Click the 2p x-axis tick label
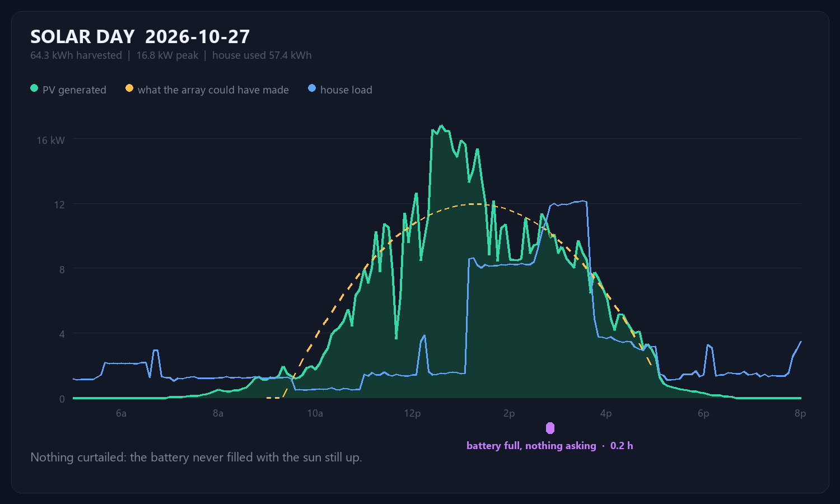 click(509, 414)
